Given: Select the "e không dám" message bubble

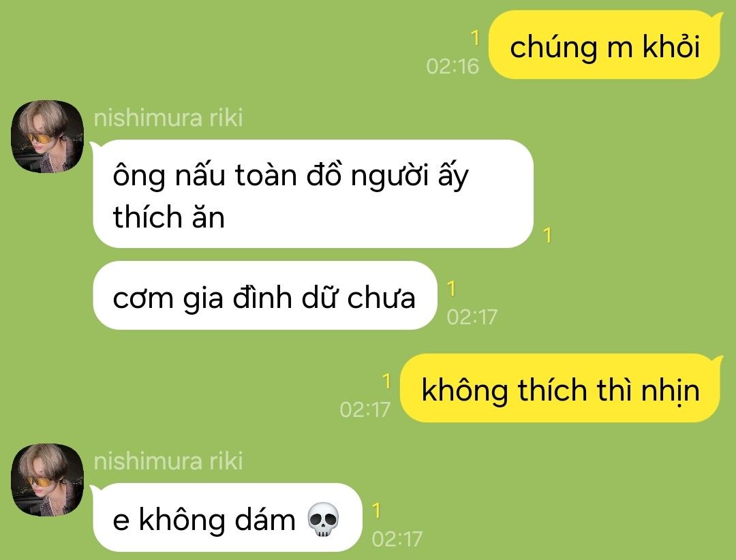Looking at the screenshot, I should 228,517.
